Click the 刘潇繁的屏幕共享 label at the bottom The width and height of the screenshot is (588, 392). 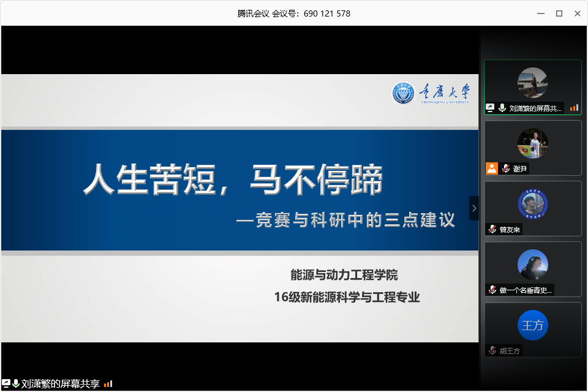[60, 383]
